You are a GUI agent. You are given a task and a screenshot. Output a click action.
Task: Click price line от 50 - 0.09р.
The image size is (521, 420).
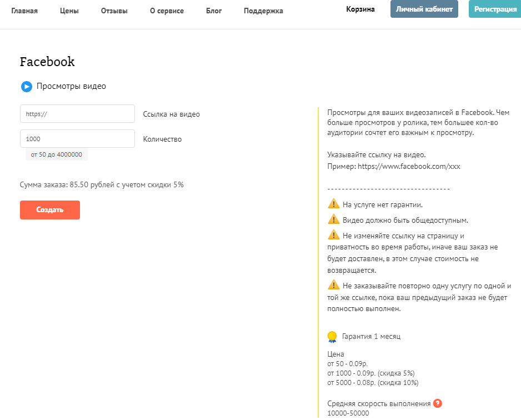[x=348, y=363]
